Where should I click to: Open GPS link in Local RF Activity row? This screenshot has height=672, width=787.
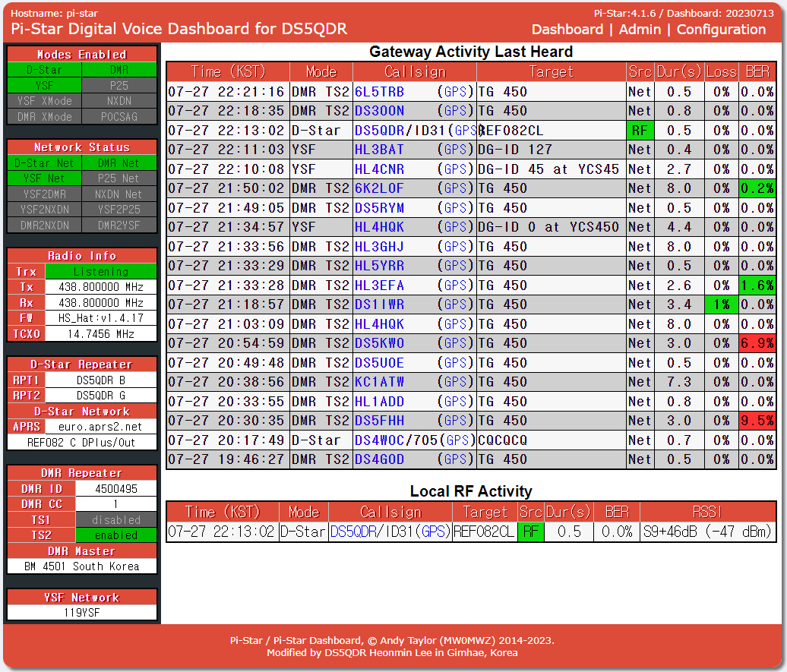click(x=432, y=532)
